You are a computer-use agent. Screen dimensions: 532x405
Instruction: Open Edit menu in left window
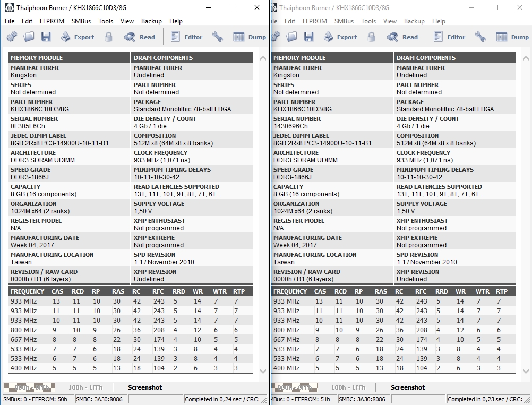pos(27,21)
